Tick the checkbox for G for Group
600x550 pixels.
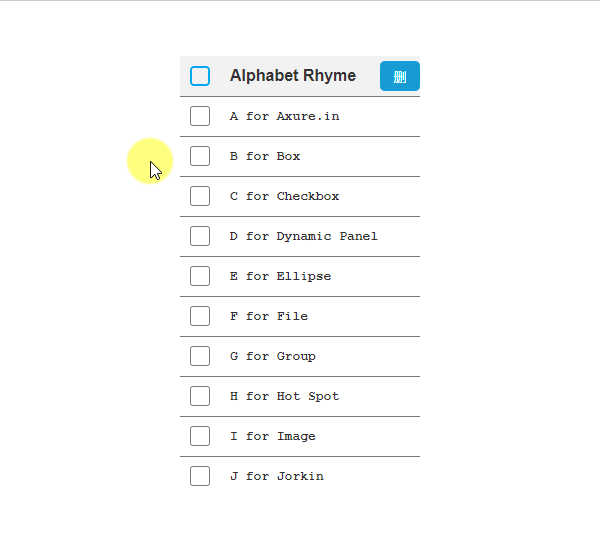[x=200, y=356]
